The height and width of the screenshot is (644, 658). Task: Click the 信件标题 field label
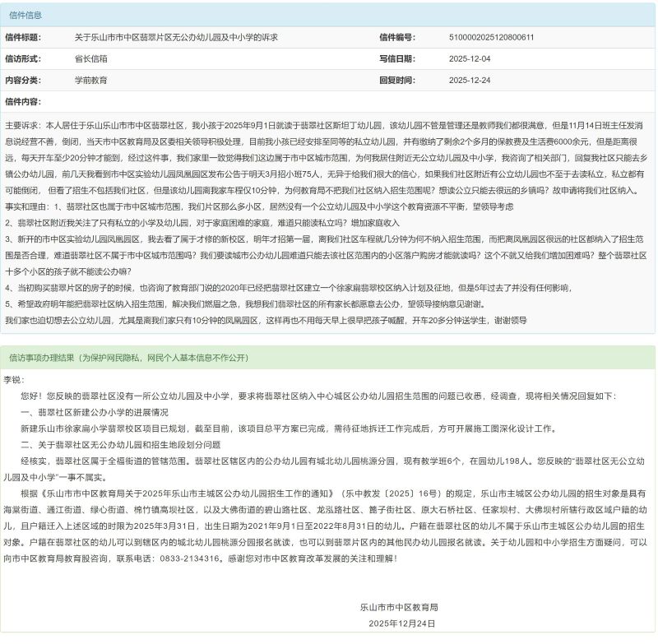[22, 38]
